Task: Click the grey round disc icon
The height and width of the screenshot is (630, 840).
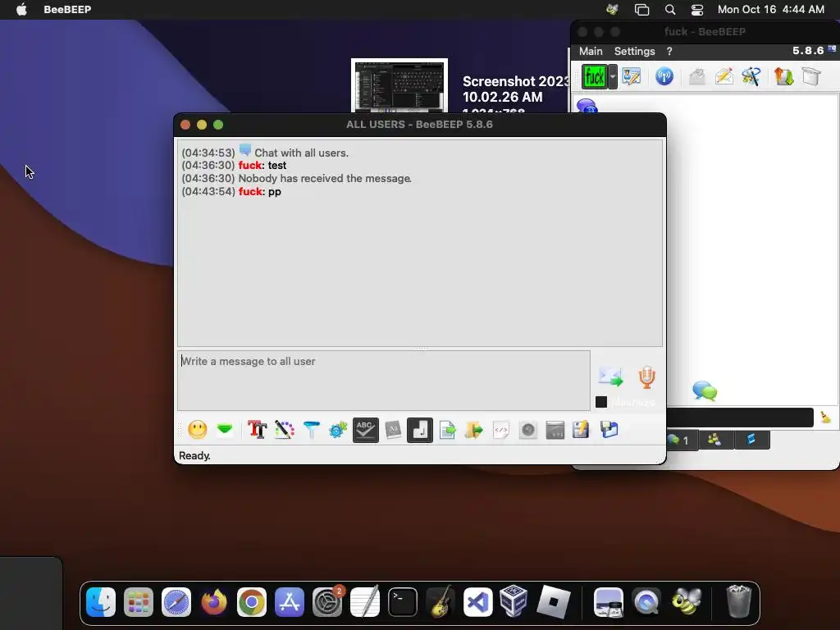Action: point(527,430)
